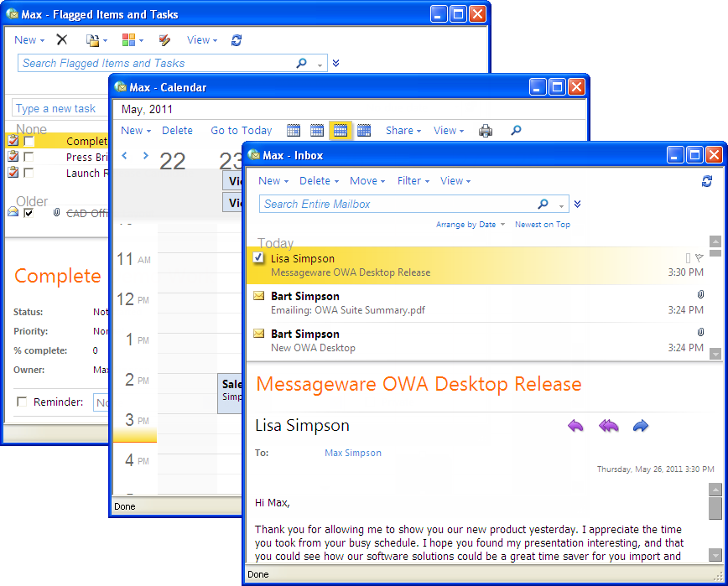Click the magnifier in the Search Entire Mailbox box

pyautogui.click(x=543, y=204)
